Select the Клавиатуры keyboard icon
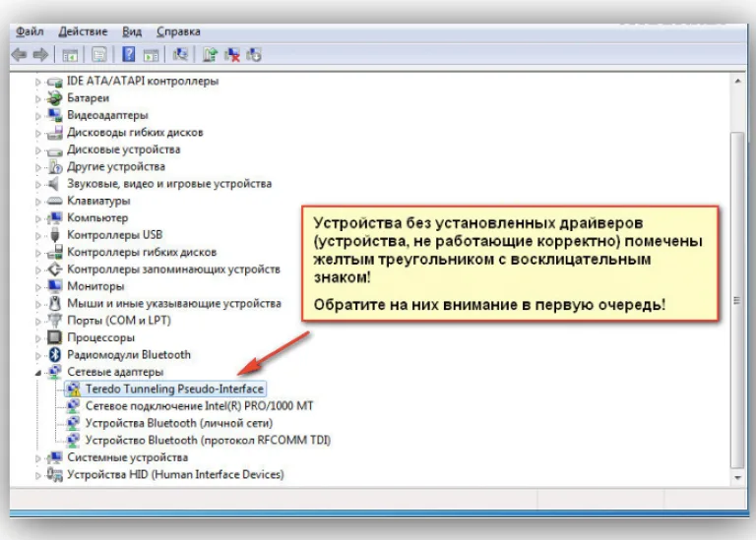 (x=54, y=201)
